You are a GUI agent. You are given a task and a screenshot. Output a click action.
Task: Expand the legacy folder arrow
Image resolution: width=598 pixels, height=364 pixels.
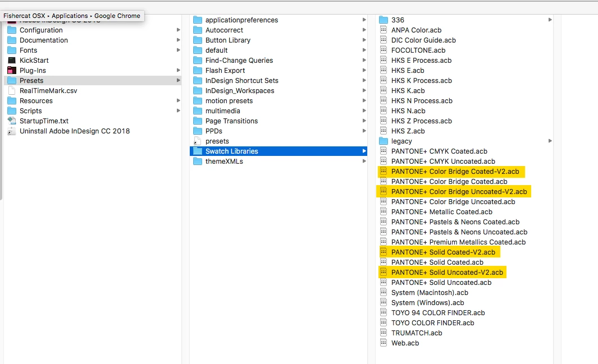tap(550, 141)
